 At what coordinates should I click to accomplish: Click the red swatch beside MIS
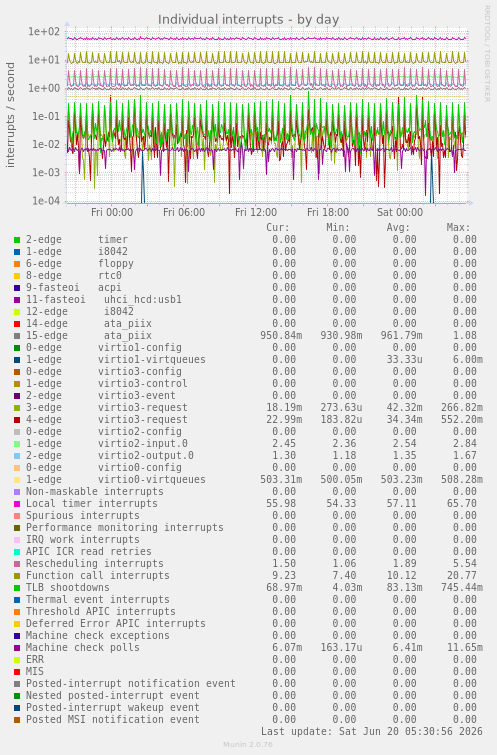[x=17, y=672]
